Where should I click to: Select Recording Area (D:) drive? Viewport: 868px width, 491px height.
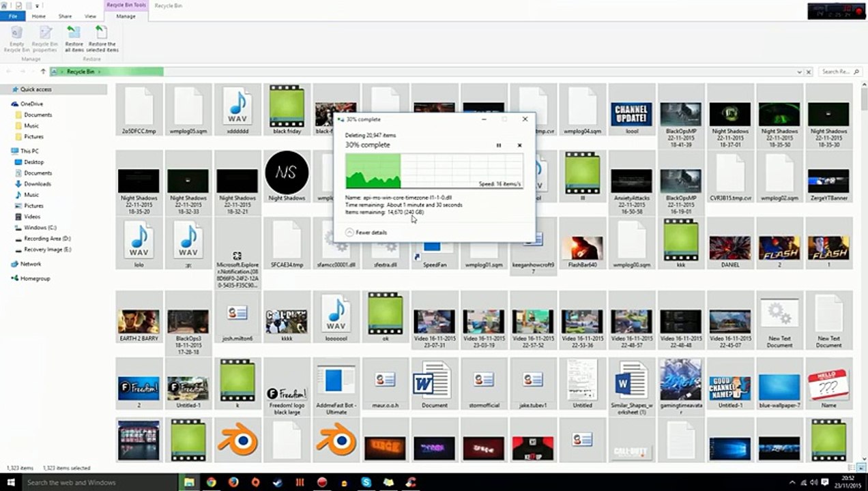click(47, 239)
